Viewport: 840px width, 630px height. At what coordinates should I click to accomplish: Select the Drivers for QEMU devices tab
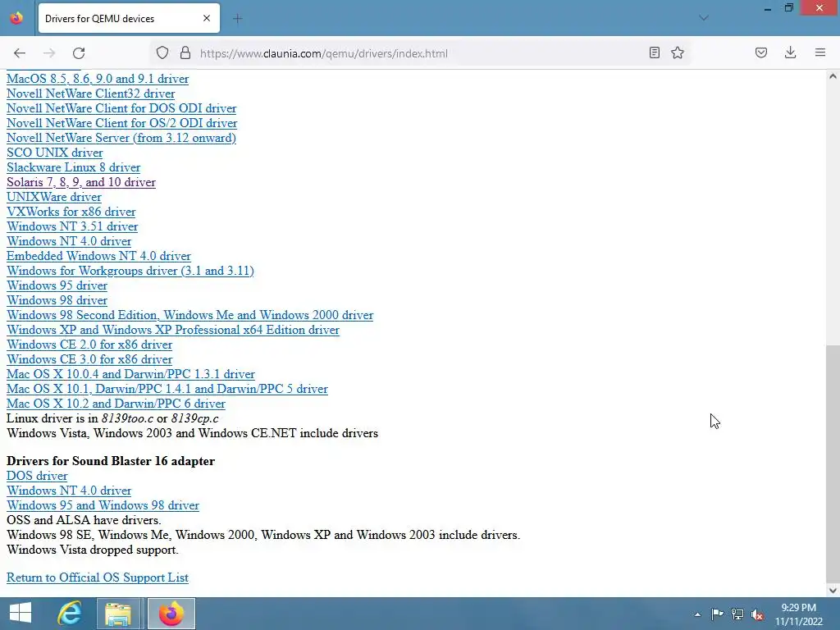click(129, 18)
